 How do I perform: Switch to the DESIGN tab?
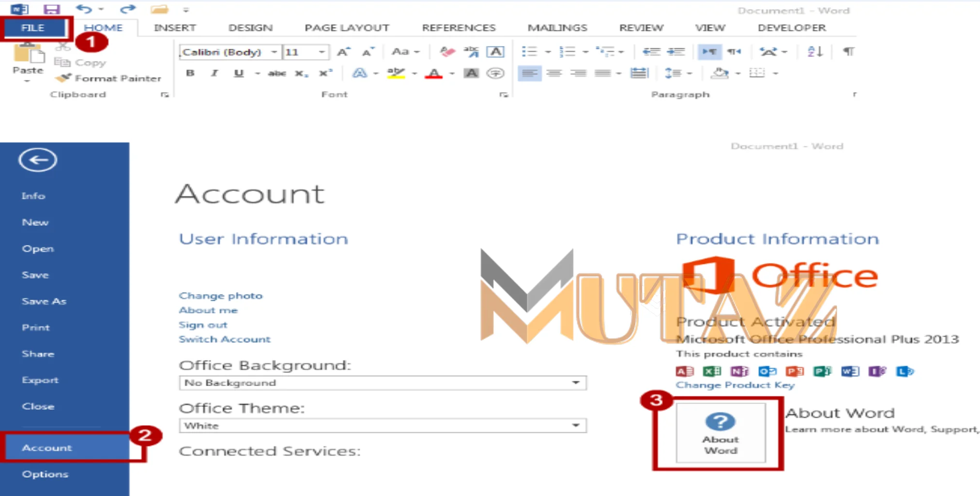coord(251,28)
